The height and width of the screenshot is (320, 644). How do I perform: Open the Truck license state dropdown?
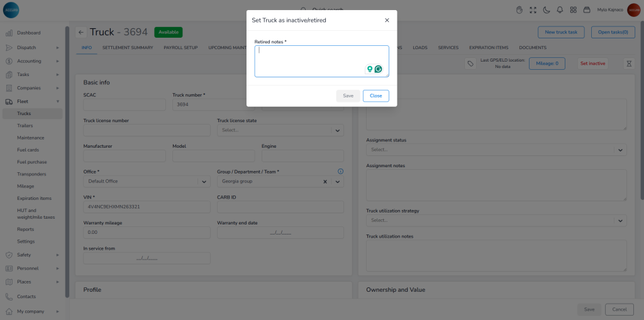click(x=337, y=130)
